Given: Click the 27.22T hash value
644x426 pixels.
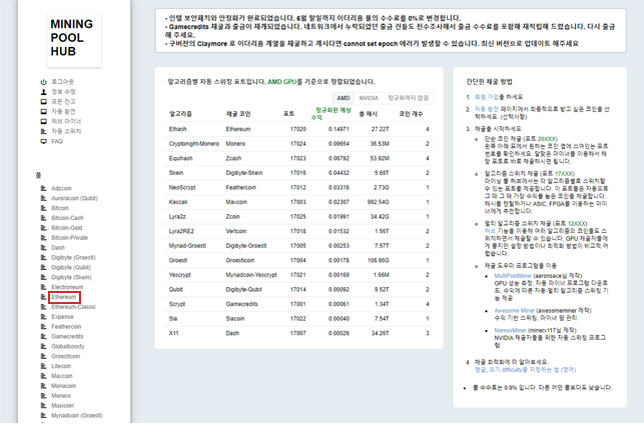Looking at the screenshot, I should [x=380, y=129].
